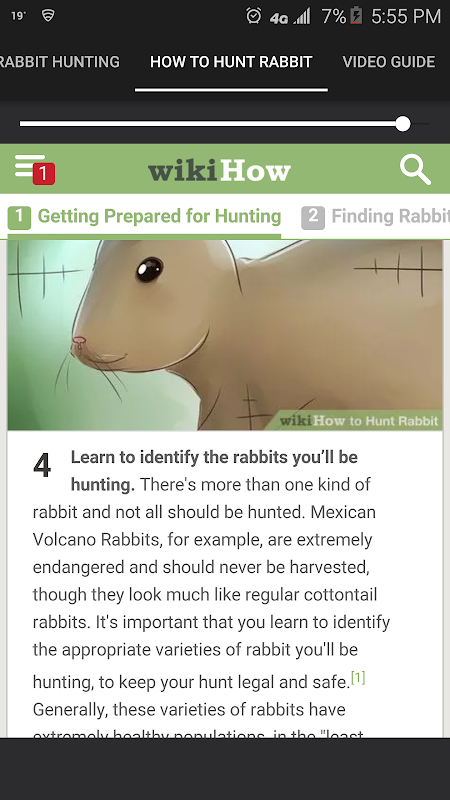
Task: Click the white slider handle knob
Action: pyautogui.click(x=403, y=123)
